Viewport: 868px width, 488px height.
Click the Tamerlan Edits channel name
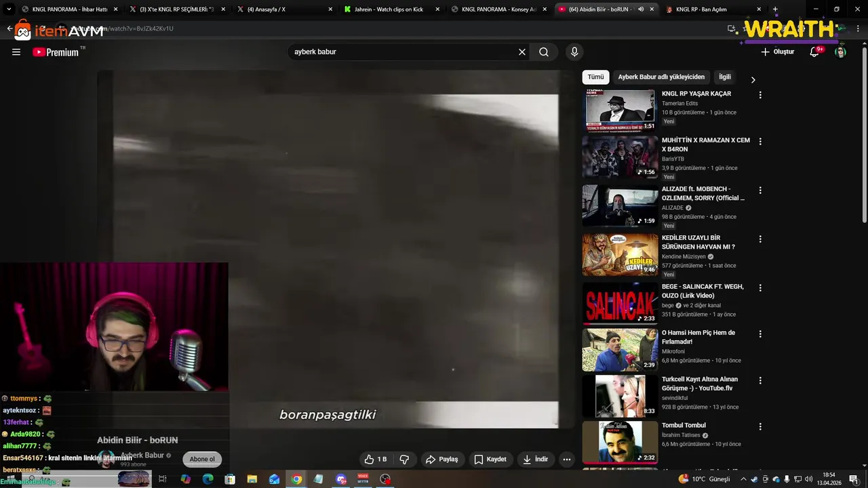(679, 104)
